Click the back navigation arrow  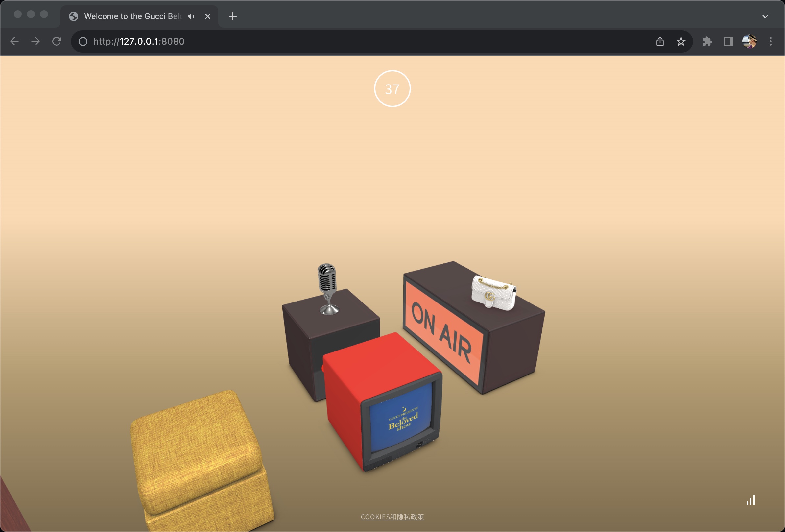point(14,41)
